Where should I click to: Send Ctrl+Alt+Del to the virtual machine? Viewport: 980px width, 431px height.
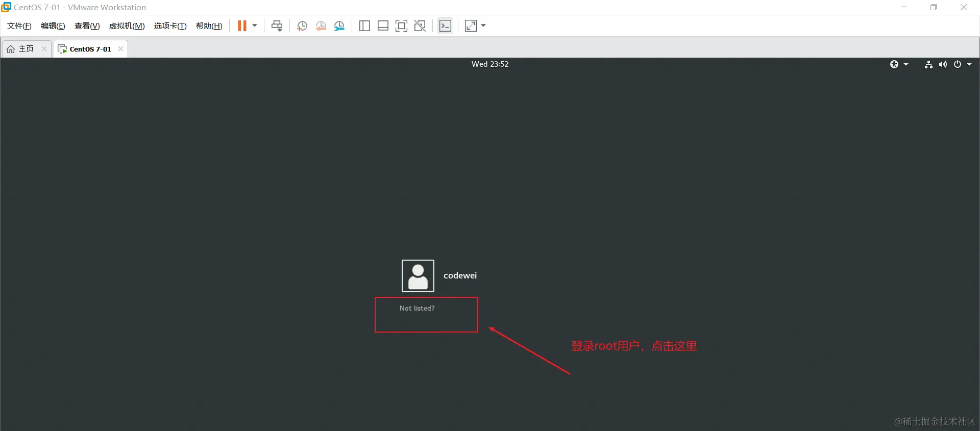[277, 26]
